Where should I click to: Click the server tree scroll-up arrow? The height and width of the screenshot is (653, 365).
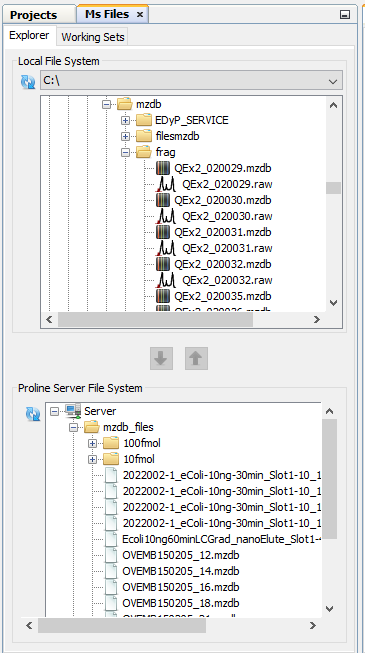[x=329, y=411]
